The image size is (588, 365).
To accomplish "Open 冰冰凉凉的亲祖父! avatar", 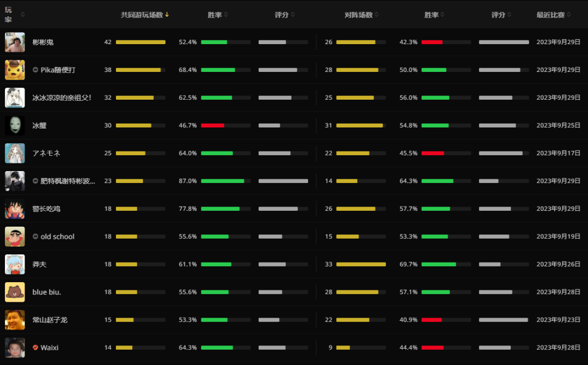I will pyautogui.click(x=15, y=98).
